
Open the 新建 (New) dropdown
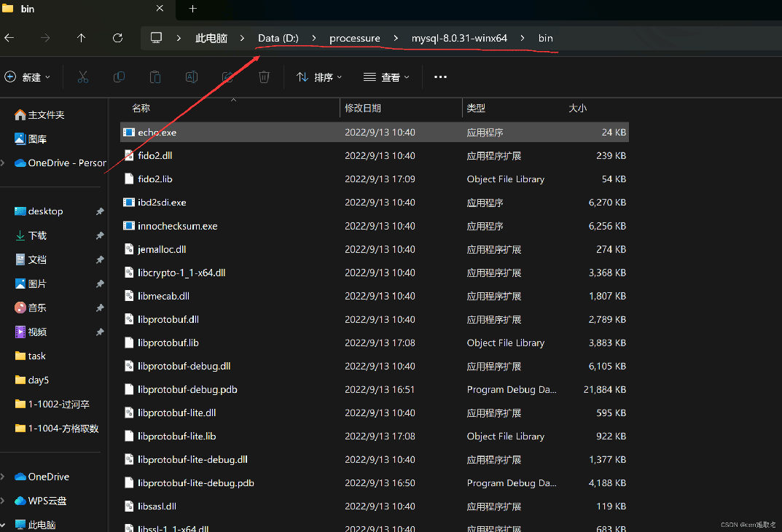[28, 77]
